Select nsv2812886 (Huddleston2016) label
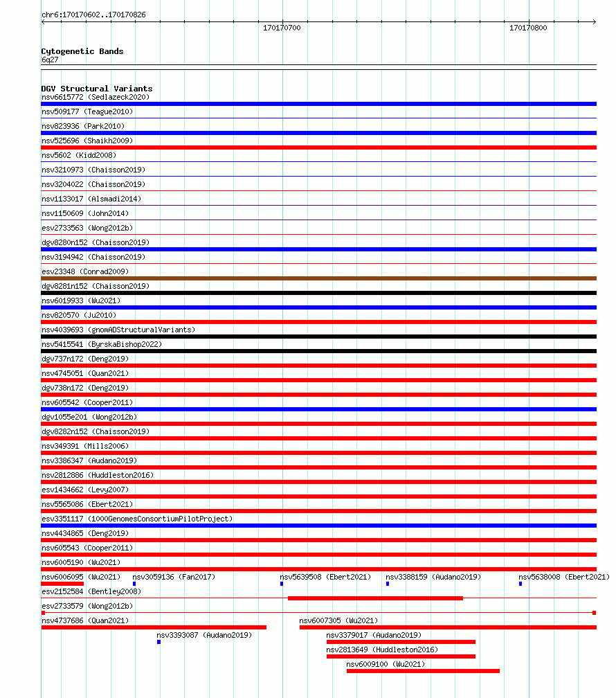The height and width of the screenshot is (698, 616). tap(98, 476)
